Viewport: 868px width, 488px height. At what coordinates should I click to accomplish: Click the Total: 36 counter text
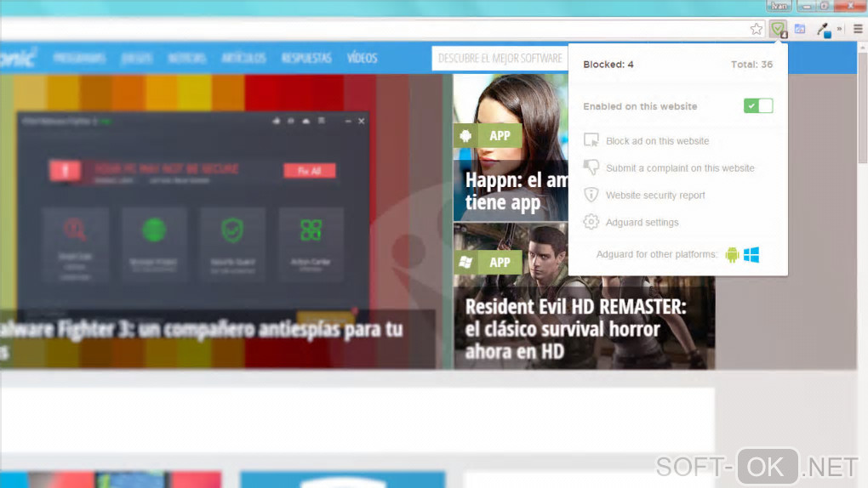[x=751, y=65]
